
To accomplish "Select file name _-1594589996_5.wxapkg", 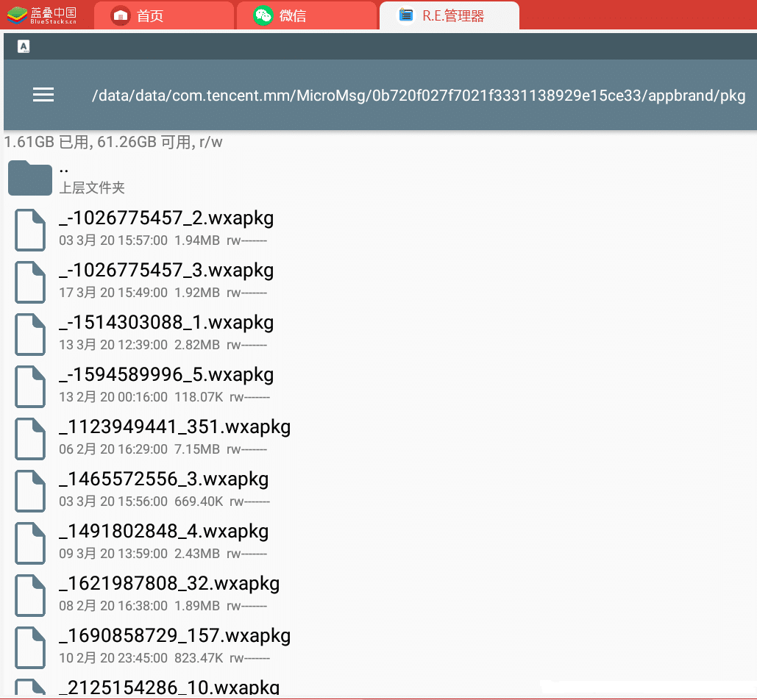I will 166,375.
